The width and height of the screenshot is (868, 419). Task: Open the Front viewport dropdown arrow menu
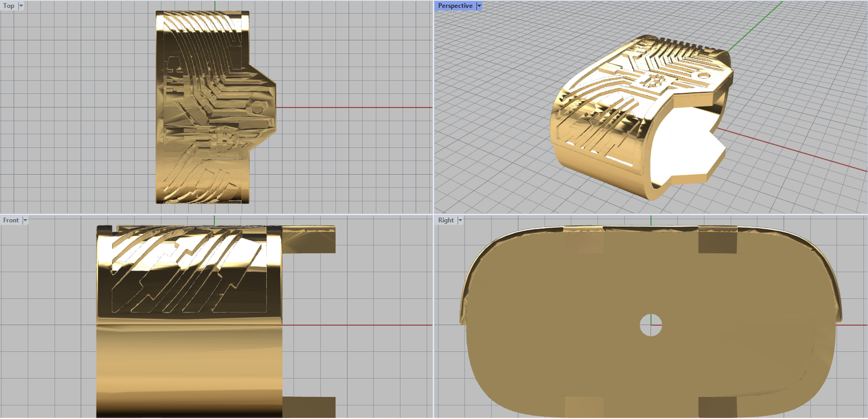click(x=25, y=220)
